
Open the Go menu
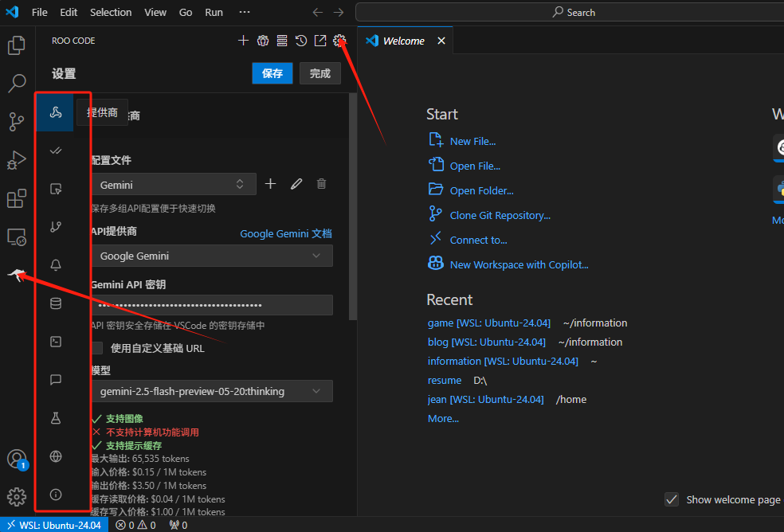click(186, 13)
